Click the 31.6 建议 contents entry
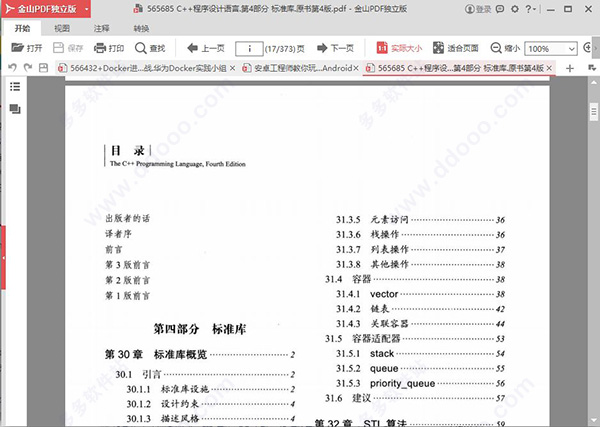 [x=415, y=398]
